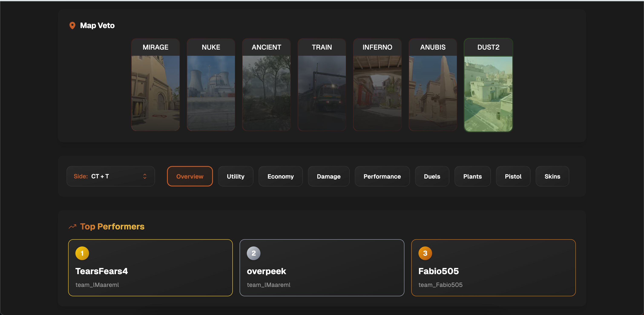
Task: Select the Train map card
Action: coord(322,85)
